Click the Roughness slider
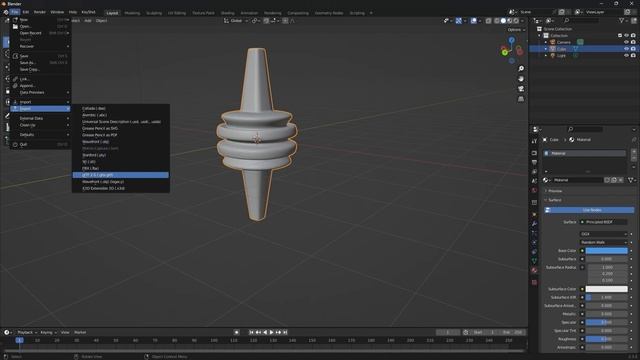640x360 pixels. pos(607,339)
